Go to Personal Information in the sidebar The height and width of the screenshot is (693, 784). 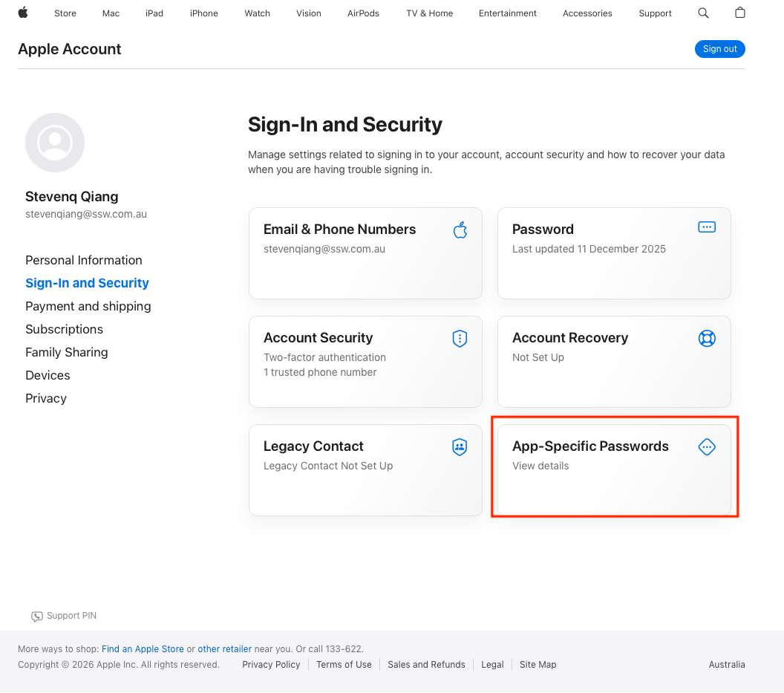point(84,260)
